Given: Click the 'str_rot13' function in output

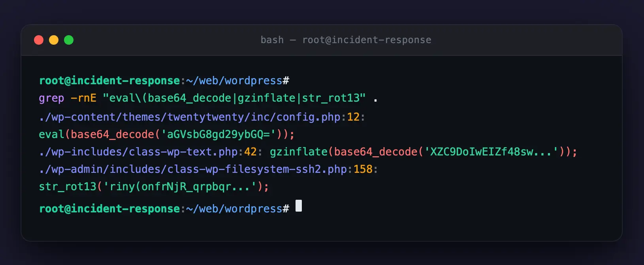Looking at the screenshot, I should pyautogui.click(x=68, y=187).
